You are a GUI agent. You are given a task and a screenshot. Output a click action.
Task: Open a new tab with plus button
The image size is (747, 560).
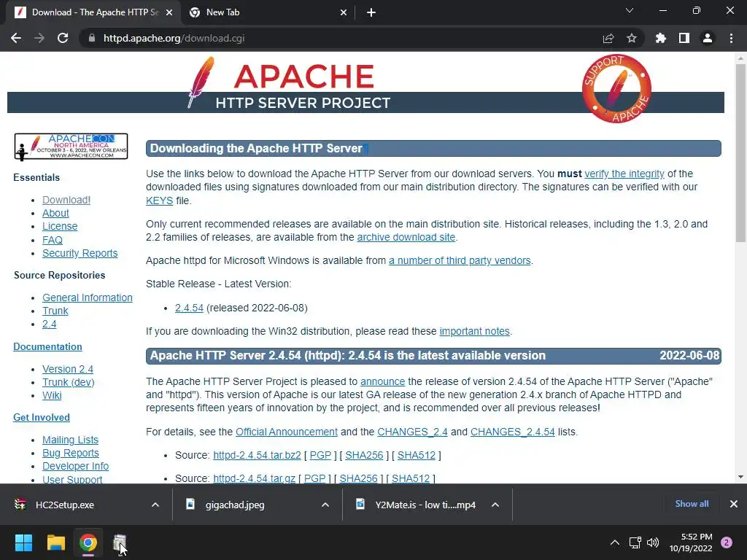(x=371, y=12)
